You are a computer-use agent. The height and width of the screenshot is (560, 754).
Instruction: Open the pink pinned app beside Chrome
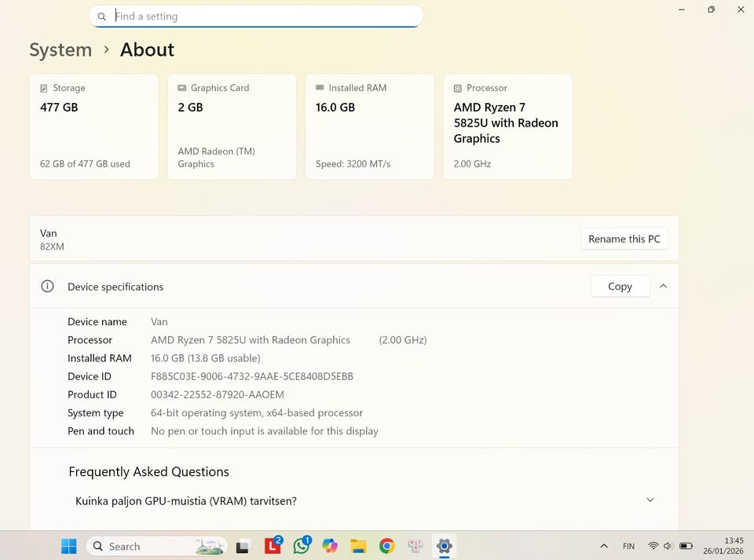coord(415,547)
